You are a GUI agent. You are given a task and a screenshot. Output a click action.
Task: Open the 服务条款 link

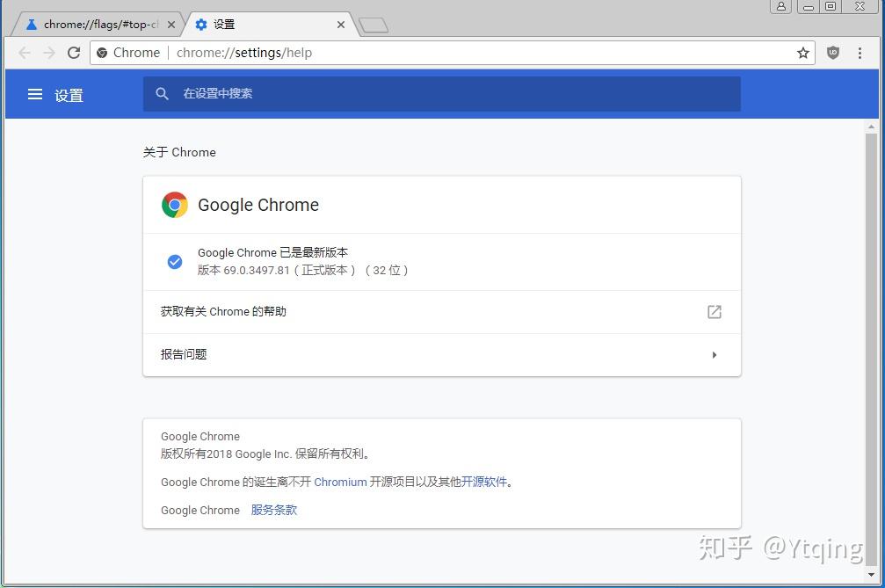pos(273,510)
